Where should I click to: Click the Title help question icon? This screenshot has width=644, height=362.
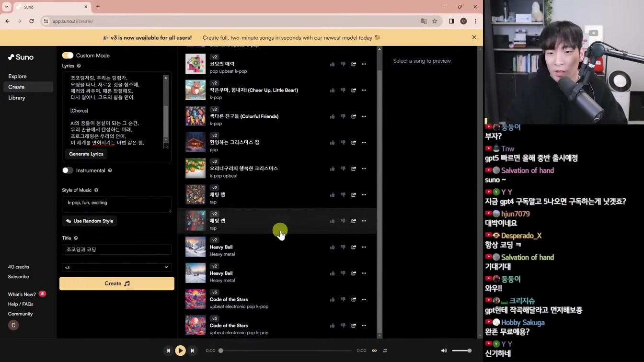coord(76,238)
